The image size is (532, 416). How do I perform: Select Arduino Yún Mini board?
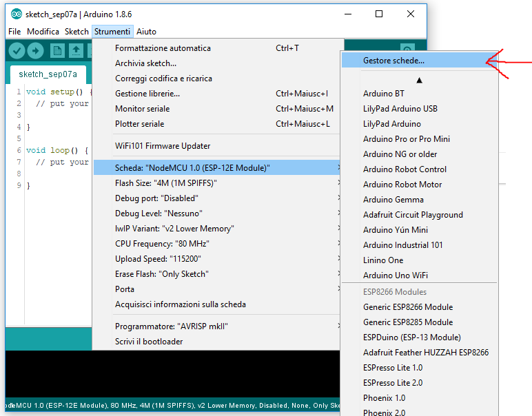[x=420, y=230]
